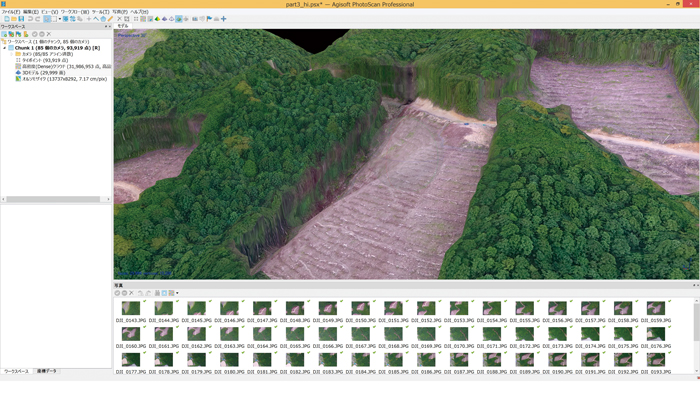Click the Open project folder icon
Image resolution: width=700 pixels, height=394 pixels.
pos(14,19)
